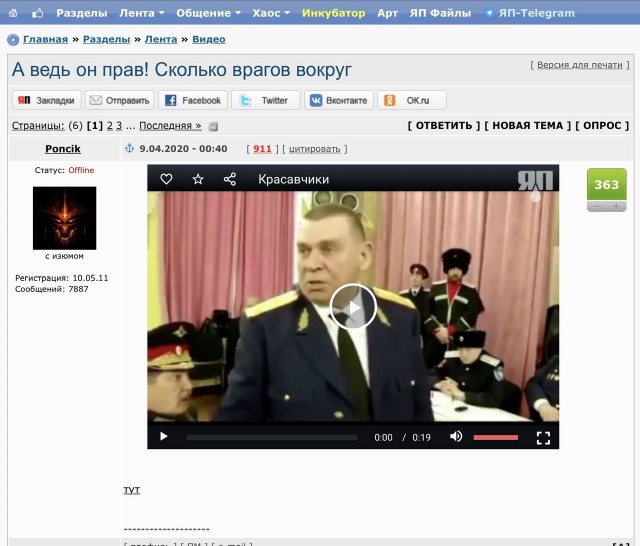Click small gray icon after Последняя

(213, 127)
